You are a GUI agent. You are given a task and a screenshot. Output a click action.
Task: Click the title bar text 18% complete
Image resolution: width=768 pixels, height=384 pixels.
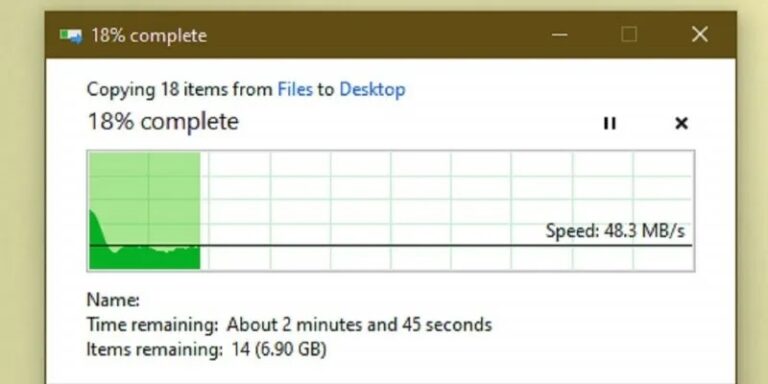[x=149, y=36]
